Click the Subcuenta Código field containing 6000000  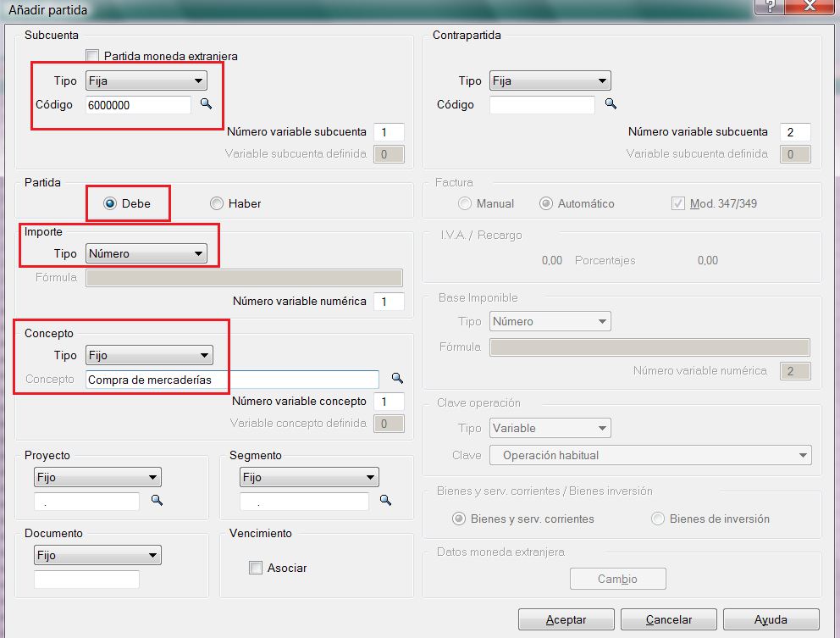tap(138, 105)
